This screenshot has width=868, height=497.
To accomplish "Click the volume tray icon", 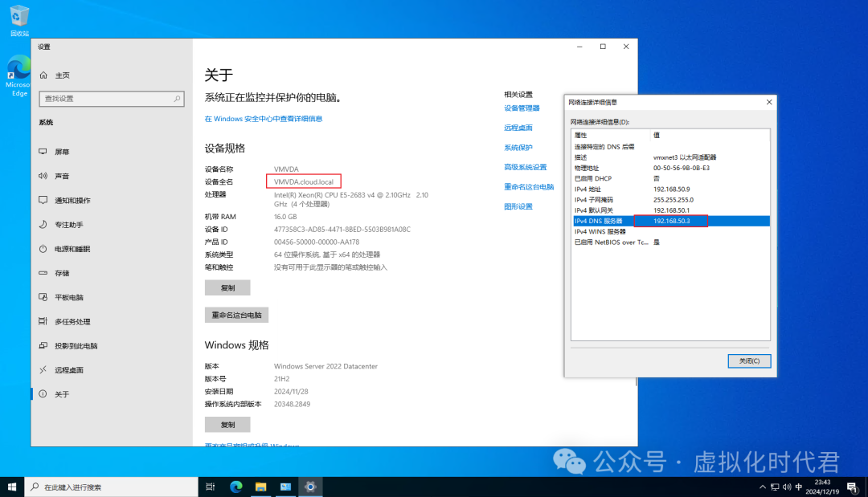I will click(787, 487).
